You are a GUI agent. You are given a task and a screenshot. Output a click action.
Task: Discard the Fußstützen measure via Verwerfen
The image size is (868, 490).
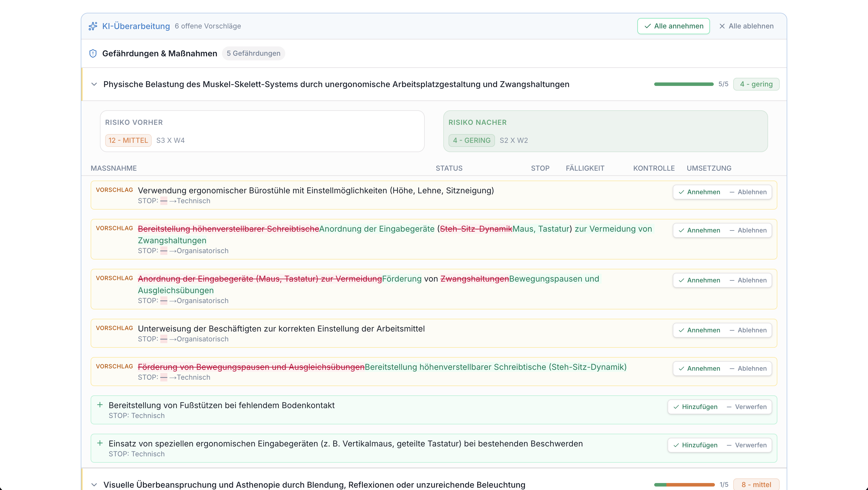point(747,407)
